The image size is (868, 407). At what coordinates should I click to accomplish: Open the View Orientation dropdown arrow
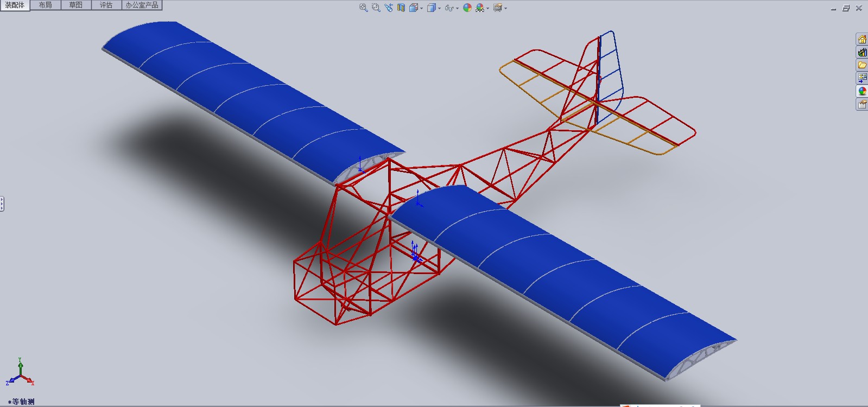tap(422, 8)
